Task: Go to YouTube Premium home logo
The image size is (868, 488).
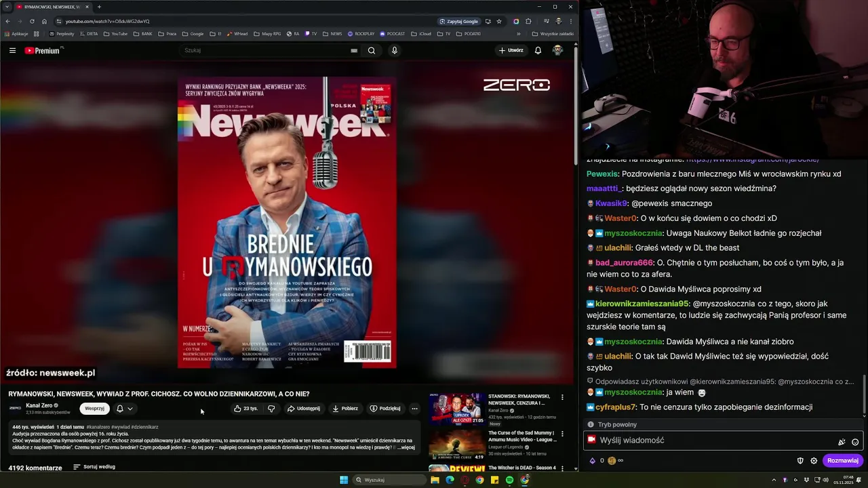Action: (x=42, y=50)
